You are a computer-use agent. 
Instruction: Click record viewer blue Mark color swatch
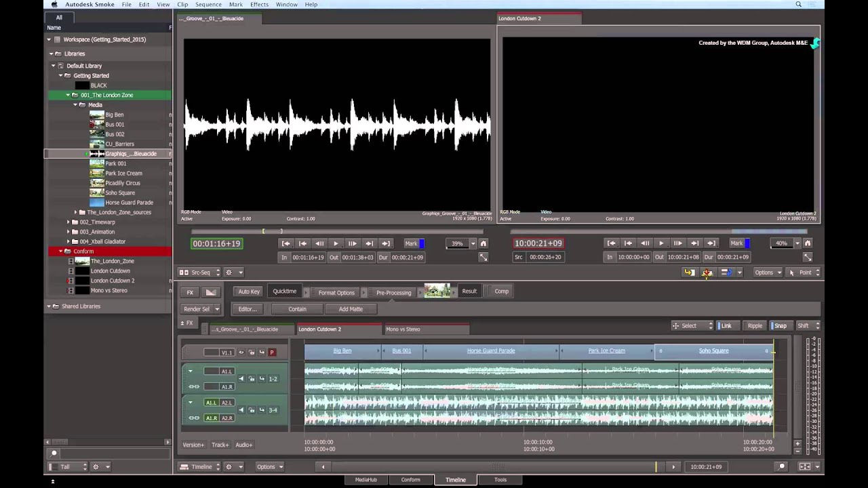pos(747,243)
